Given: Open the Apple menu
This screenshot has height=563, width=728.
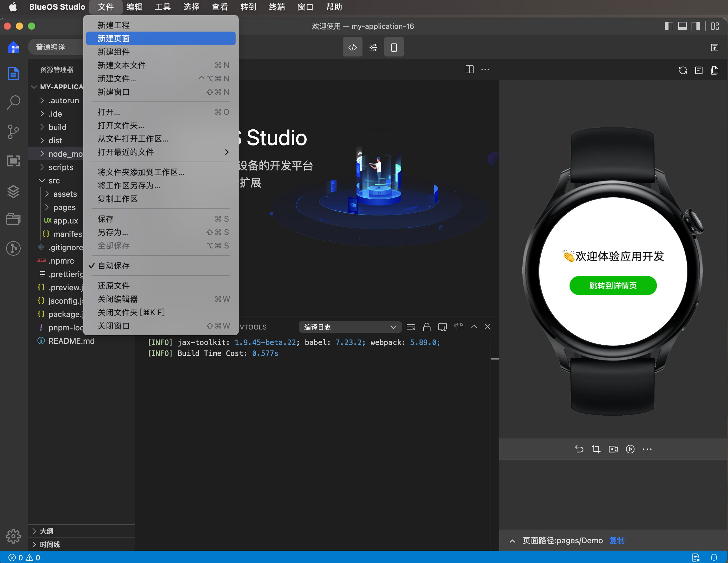Looking at the screenshot, I should click(13, 7).
